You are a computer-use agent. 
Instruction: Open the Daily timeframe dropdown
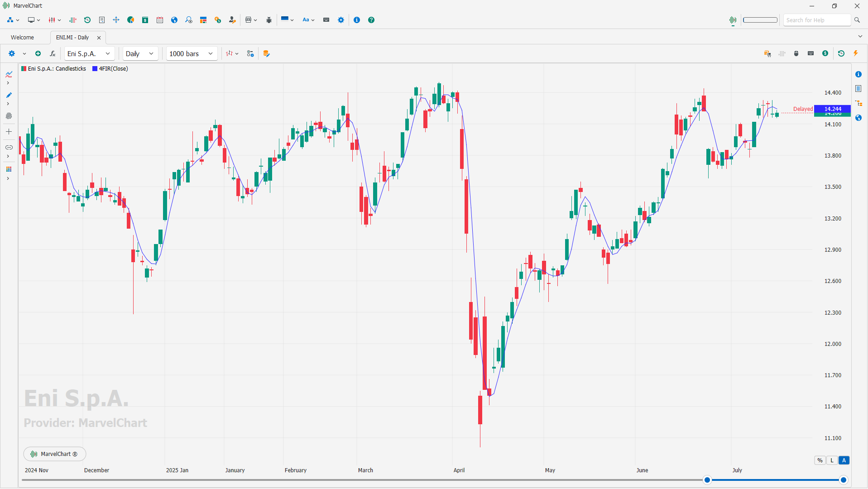pyautogui.click(x=140, y=53)
